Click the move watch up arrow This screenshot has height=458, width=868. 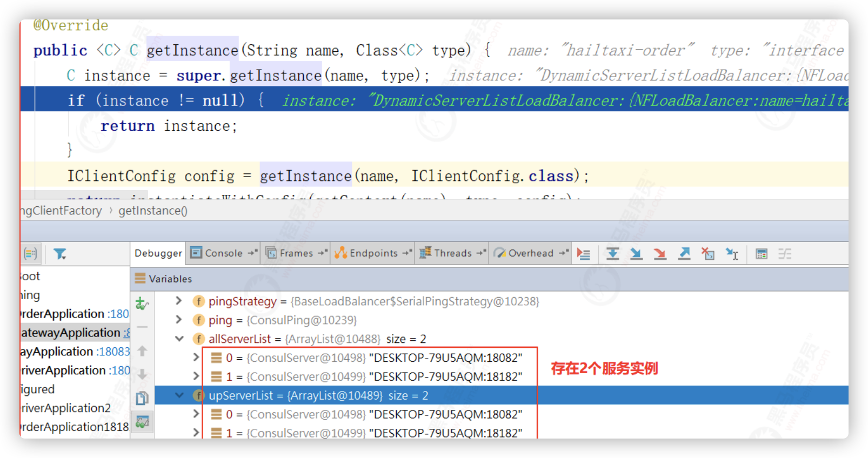click(142, 351)
